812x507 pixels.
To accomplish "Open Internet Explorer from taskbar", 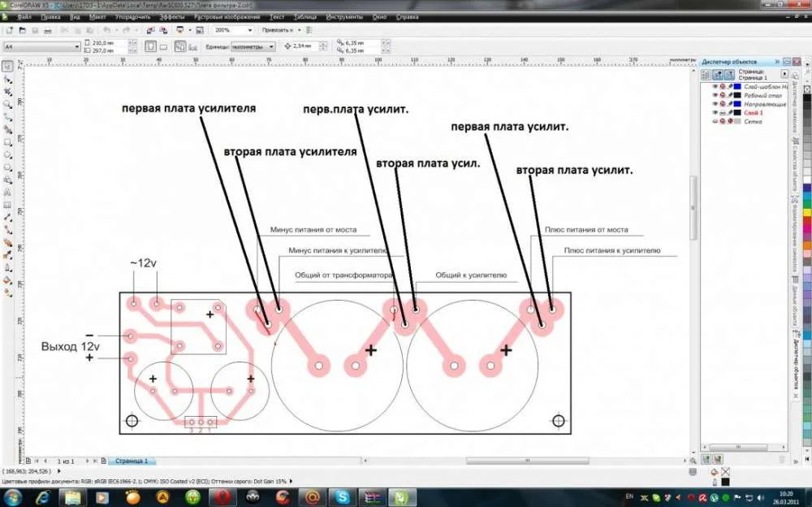I will pos(43,497).
